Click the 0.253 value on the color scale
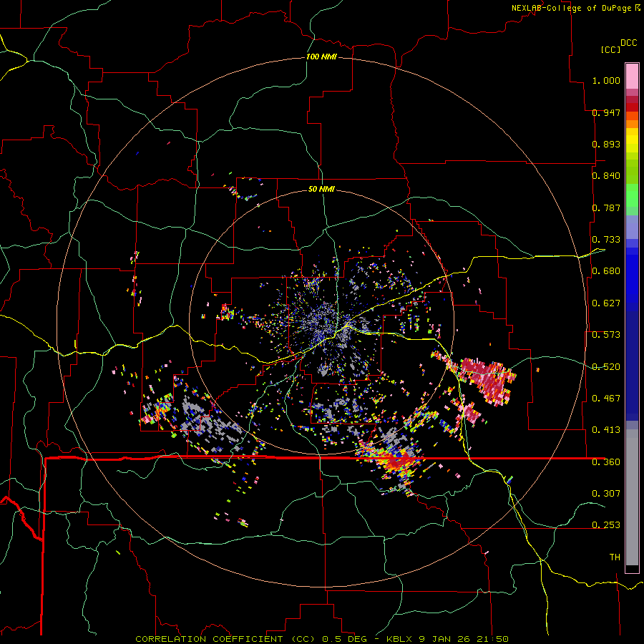The width and height of the screenshot is (644, 644). click(x=606, y=525)
